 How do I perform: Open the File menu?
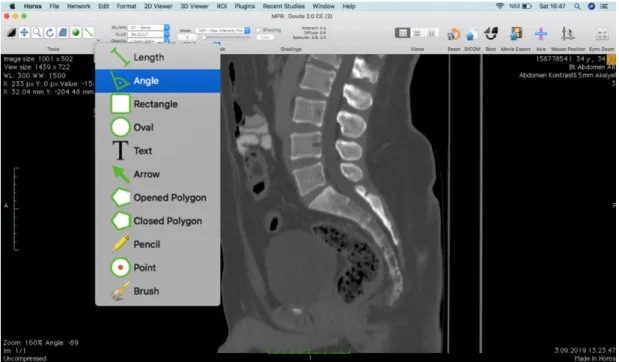click(54, 6)
